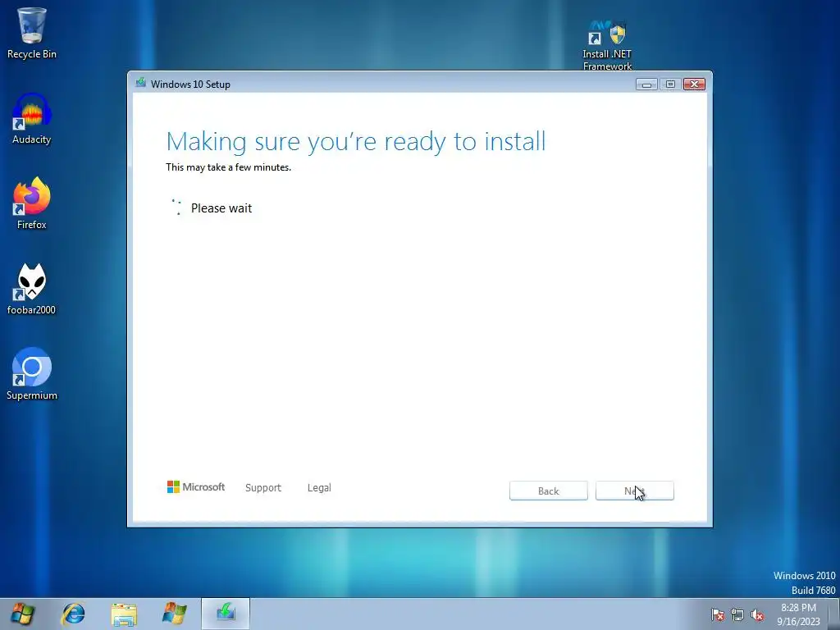The width and height of the screenshot is (840, 630).
Task: Open the Action Center flag tray icon
Action: click(717, 614)
